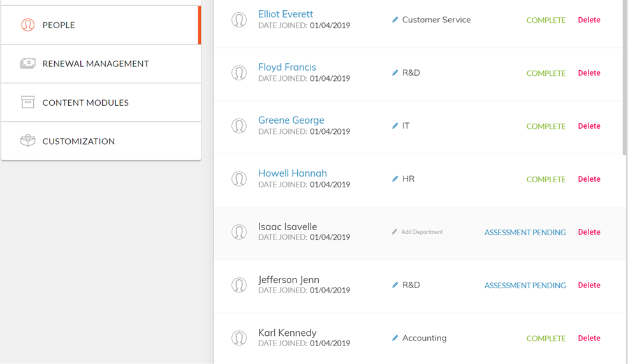The width and height of the screenshot is (628, 364).
Task: Click Elliot Everett's avatar icon
Action: pyautogui.click(x=239, y=20)
